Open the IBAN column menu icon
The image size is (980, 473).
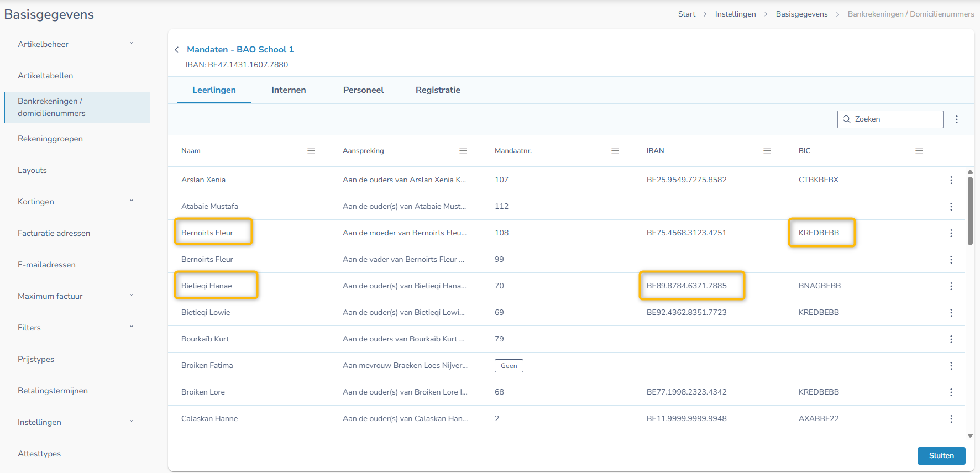[767, 151]
